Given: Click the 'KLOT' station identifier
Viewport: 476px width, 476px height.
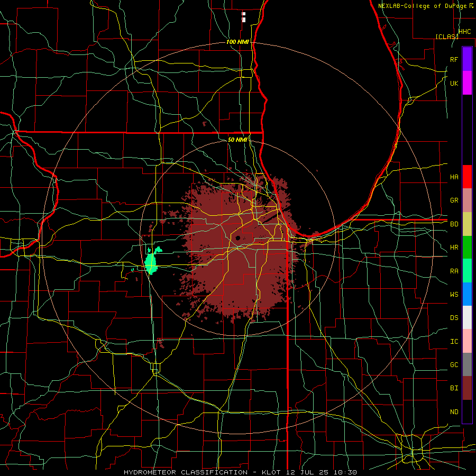Looking at the screenshot, I should point(271,472).
